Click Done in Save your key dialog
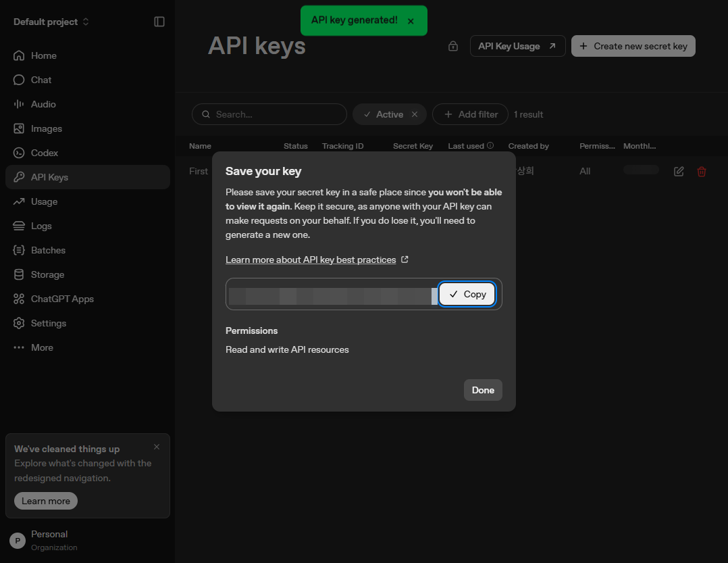728x563 pixels. pos(483,390)
